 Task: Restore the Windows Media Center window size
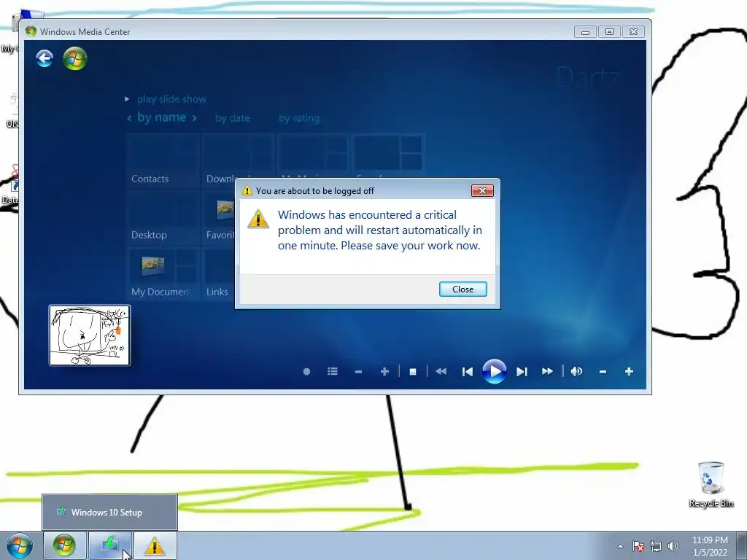pyautogui.click(x=609, y=32)
